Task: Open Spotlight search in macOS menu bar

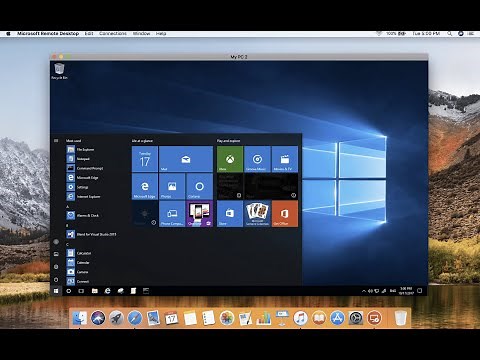Action: (449, 34)
